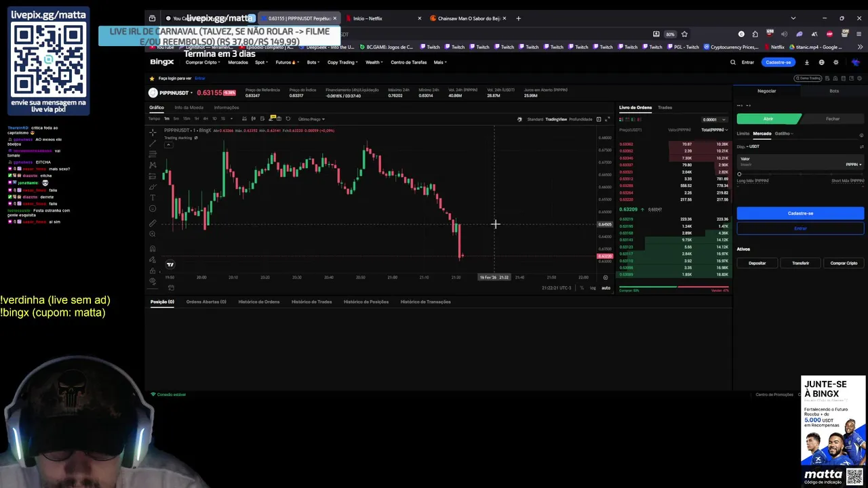This screenshot has width=868, height=488.
Task: Switch chart to Standard view
Action: click(x=535, y=119)
